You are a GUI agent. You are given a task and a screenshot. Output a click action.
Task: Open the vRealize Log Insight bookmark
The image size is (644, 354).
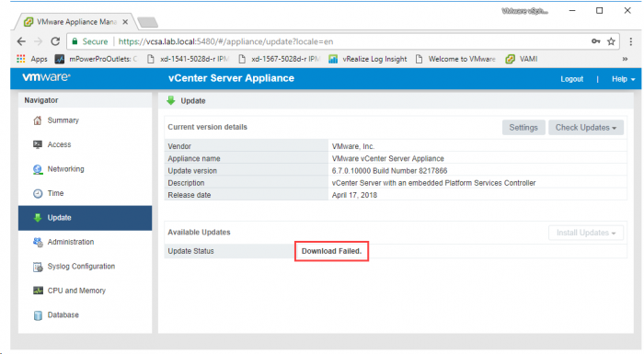pos(368,59)
